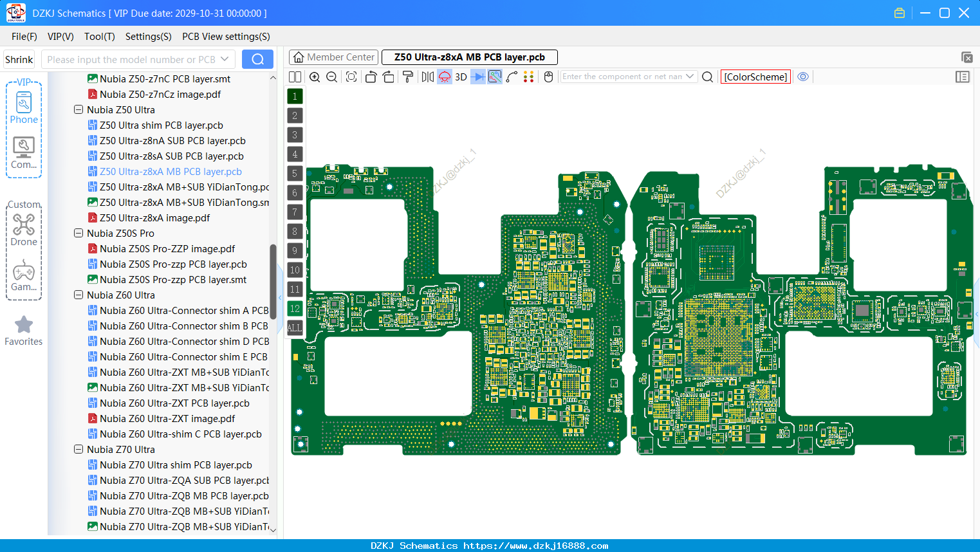The width and height of the screenshot is (980, 552).
Task: Show PCB layer 12
Action: (295, 308)
